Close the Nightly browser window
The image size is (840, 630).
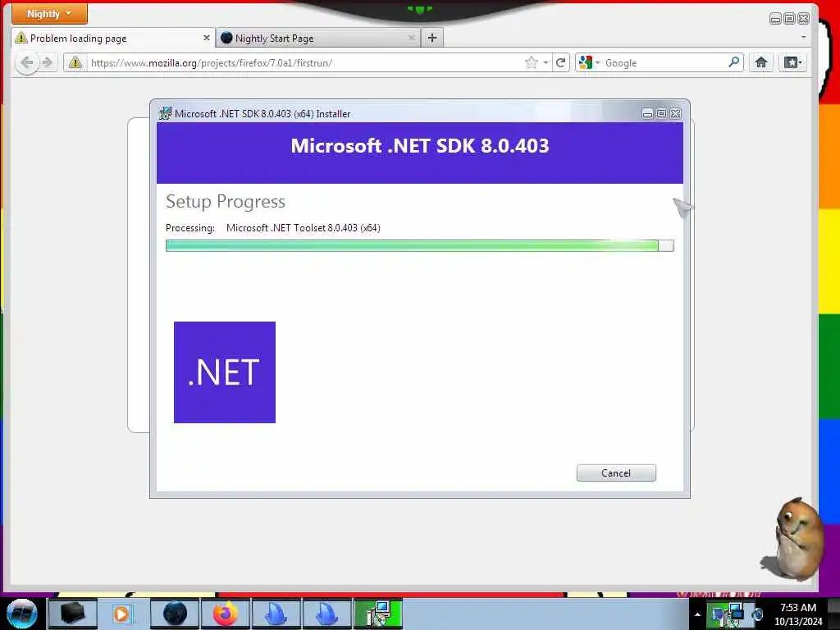pyautogui.click(x=804, y=19)
